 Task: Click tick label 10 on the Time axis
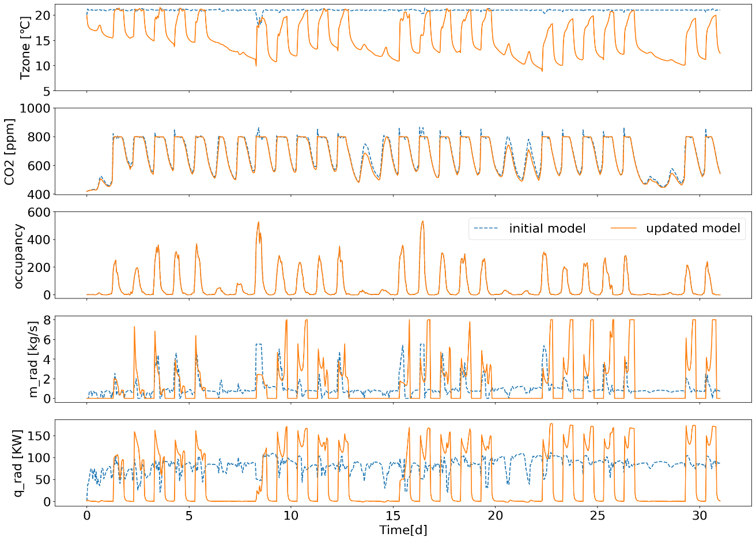click(x=291, y=516)
